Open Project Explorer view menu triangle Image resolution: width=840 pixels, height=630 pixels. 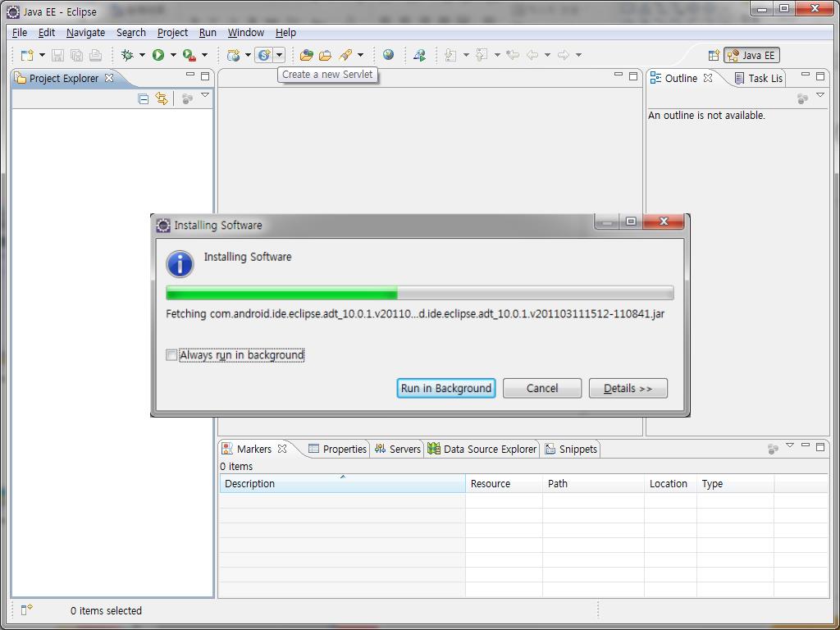(204, 95)
